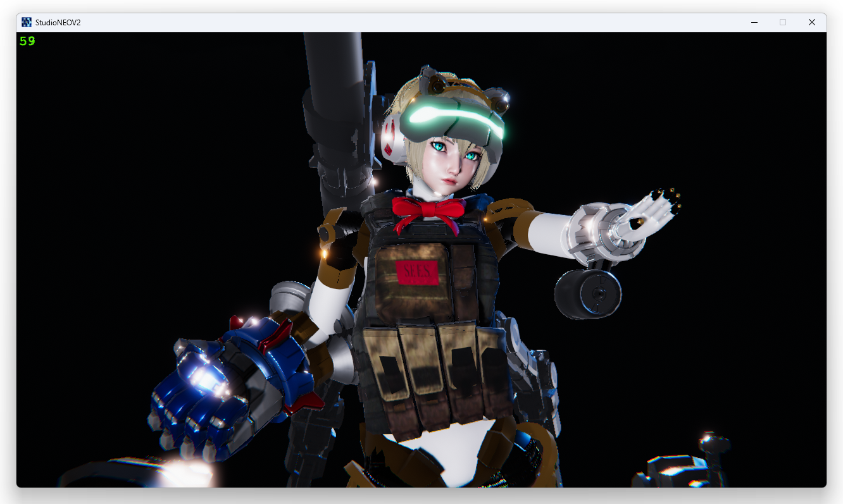Click the StudioNEOV2 app icon in title bar
843x504 pixels.
(27, 22)
